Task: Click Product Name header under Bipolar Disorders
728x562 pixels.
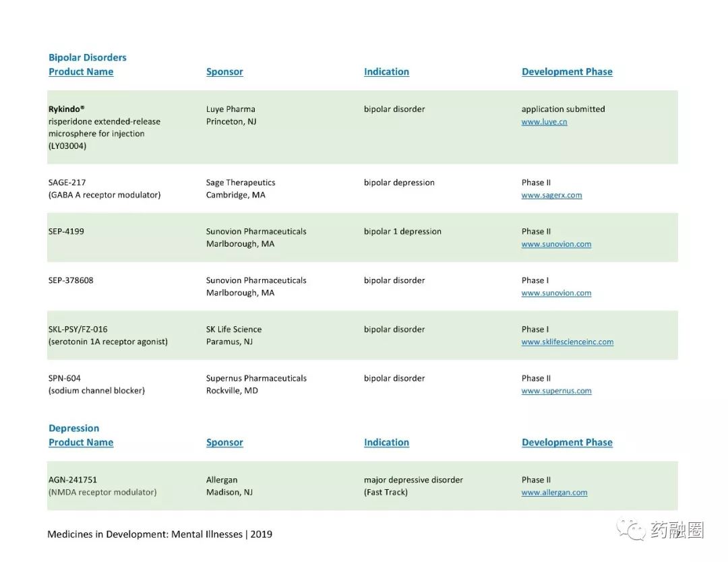Action: point(81,72)
